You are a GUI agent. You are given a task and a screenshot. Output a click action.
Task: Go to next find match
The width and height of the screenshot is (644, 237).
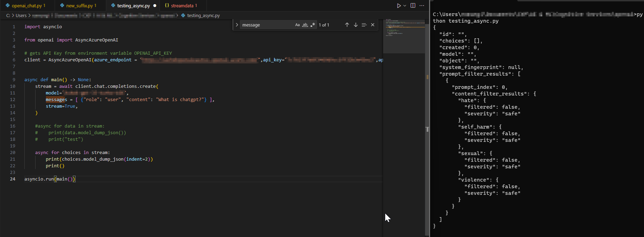click(x=356, y=25)
